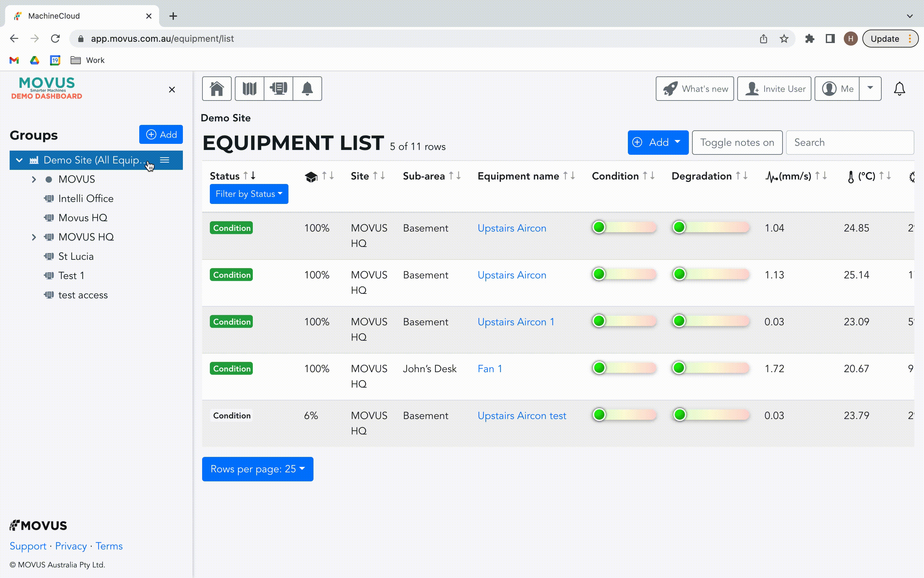The image size is (924, 578).
Task: Select Movus HQ in Groups tree
Action: pyautogui.click(x=83, y=218)
